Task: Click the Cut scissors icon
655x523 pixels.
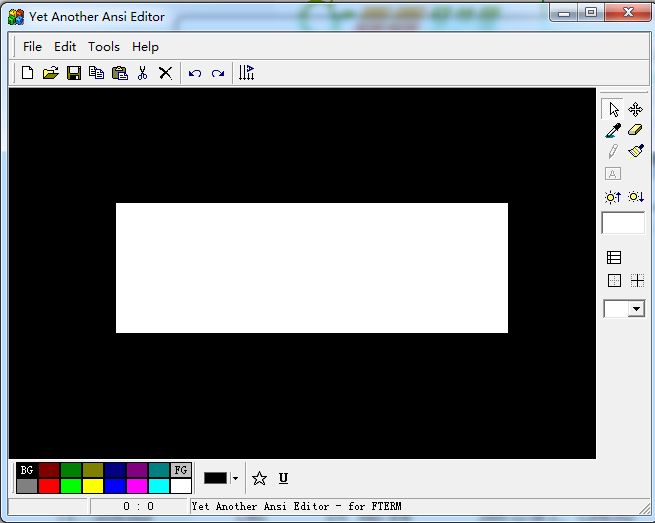Action: tap(142, 73)
